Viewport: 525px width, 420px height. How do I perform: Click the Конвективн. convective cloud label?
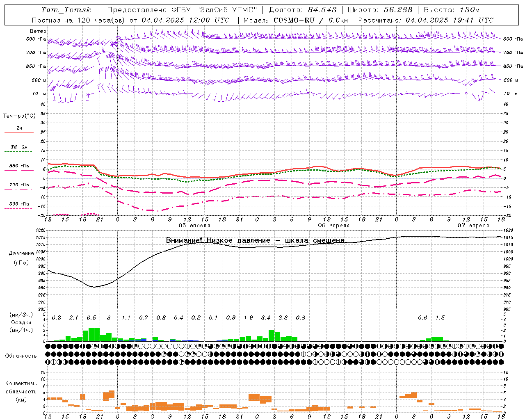tap(21, 383)
